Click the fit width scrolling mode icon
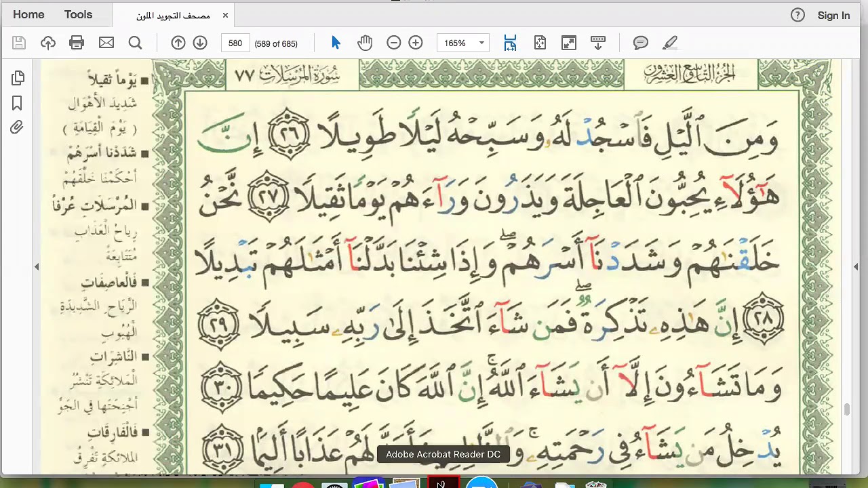 click(511, 43)
